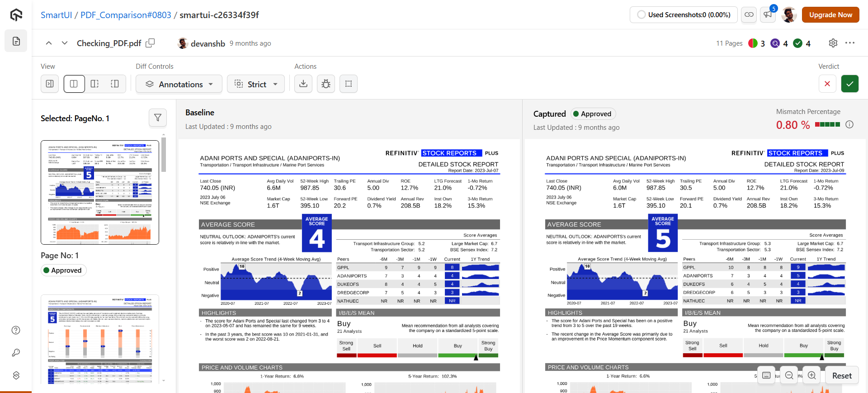868x393 pixels.
Task: Download the comparison using the download icon
Action: click(303, 84)
